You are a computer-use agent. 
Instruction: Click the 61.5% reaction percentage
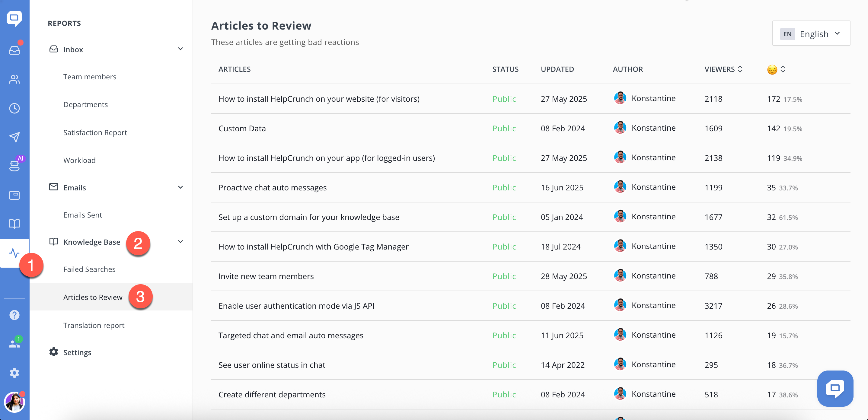788,218
